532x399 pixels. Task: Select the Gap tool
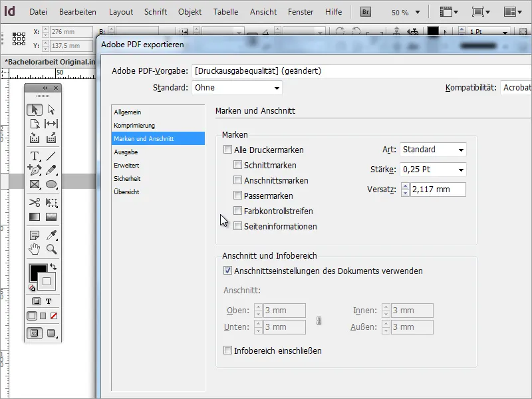pyautogui.click(x=51, y=124)
